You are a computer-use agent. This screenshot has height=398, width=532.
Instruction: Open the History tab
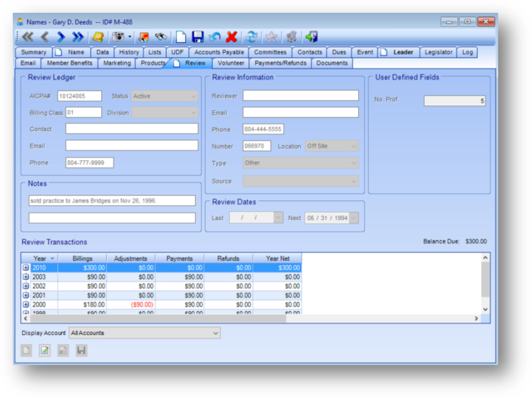[x=129, y=52]
